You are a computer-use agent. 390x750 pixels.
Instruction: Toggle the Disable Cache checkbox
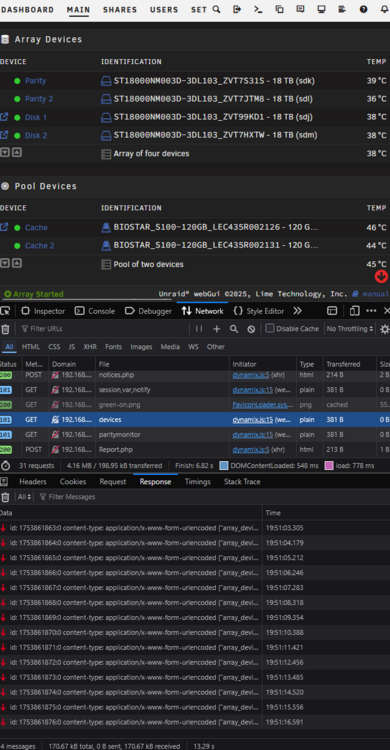coord(270,329)
